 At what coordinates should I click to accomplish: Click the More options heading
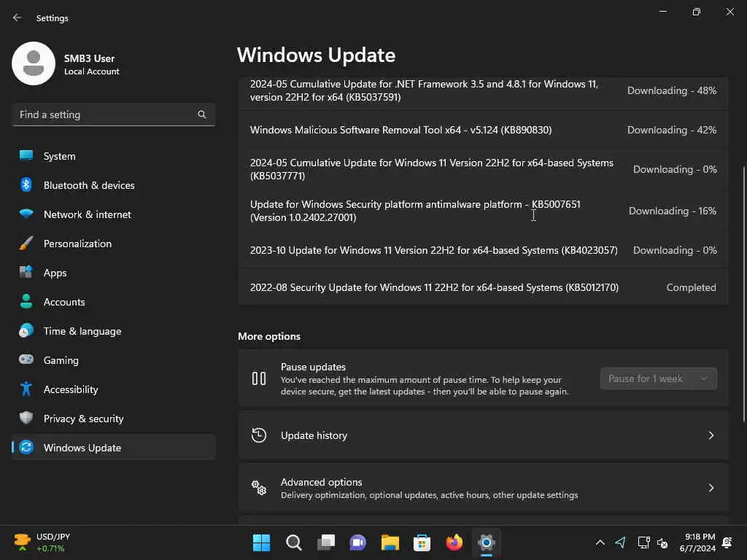pos(269,336)
